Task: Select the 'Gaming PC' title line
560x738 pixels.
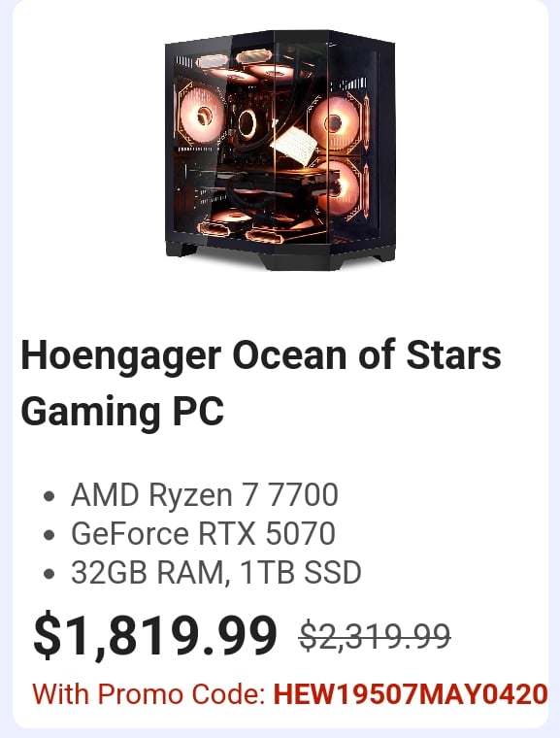Action: coord(122,411)
